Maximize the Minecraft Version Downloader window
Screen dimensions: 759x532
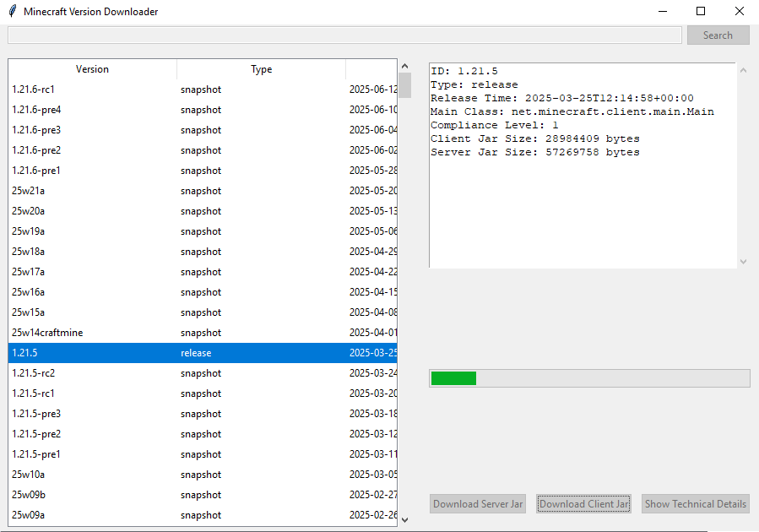pyautogui.click(x=701, y=11)
